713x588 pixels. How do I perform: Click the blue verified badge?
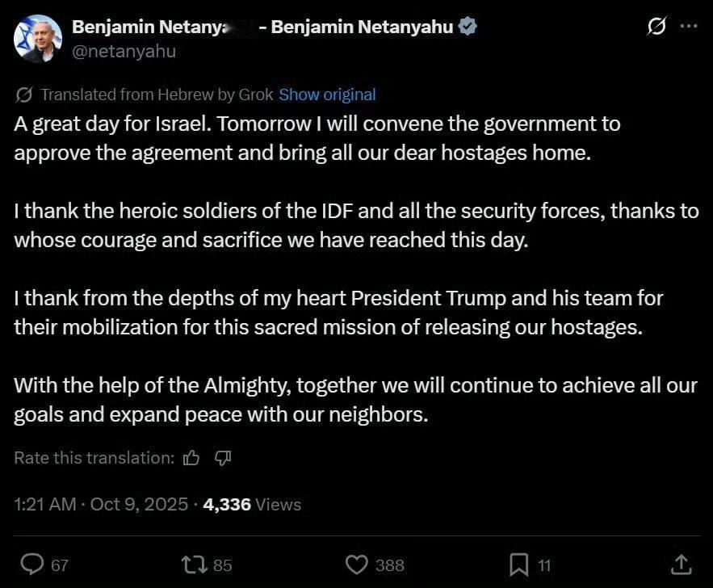(468, 27)
